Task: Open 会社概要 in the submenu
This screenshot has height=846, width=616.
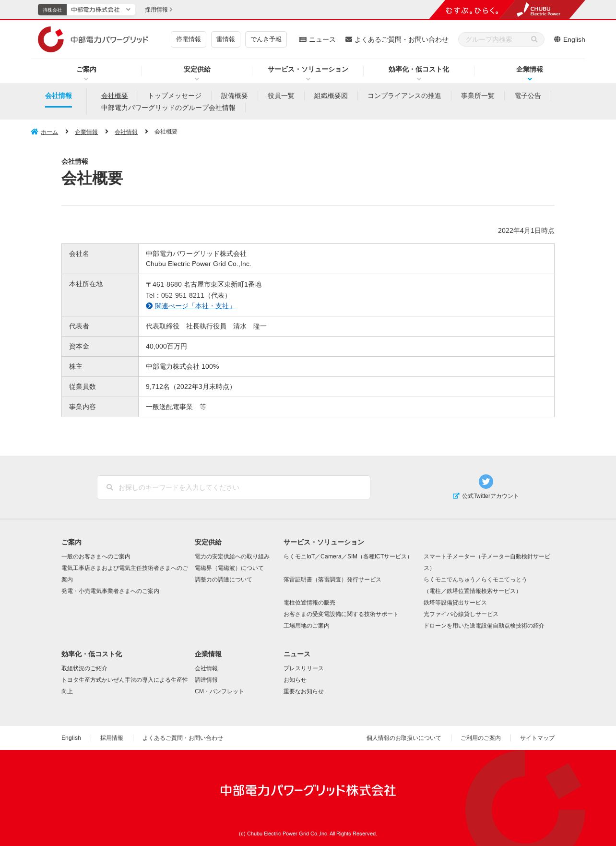Action: pyautogui.click(x=115, y=96)
